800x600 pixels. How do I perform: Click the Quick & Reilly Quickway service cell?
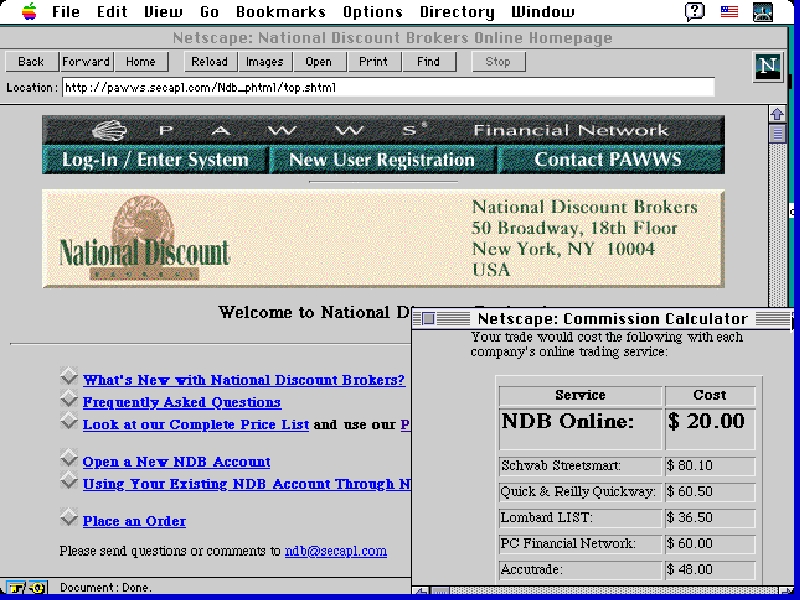[580, 492]
